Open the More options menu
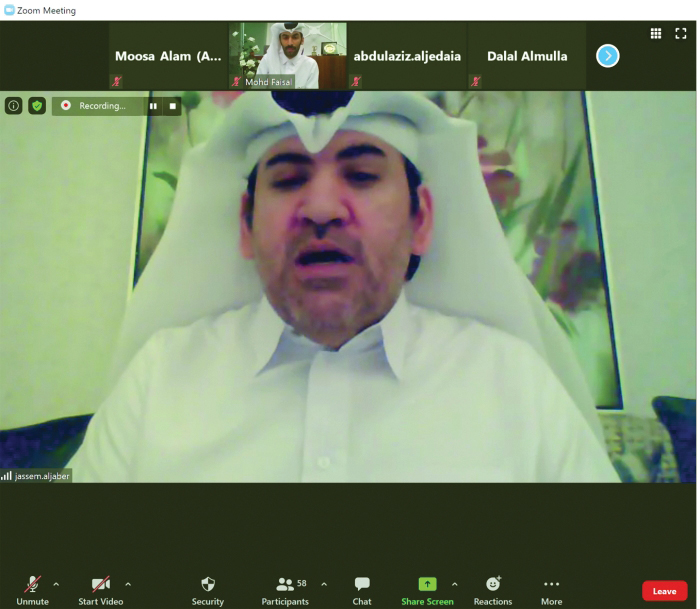The image size is (700, 609). click(x=551, y=590)
